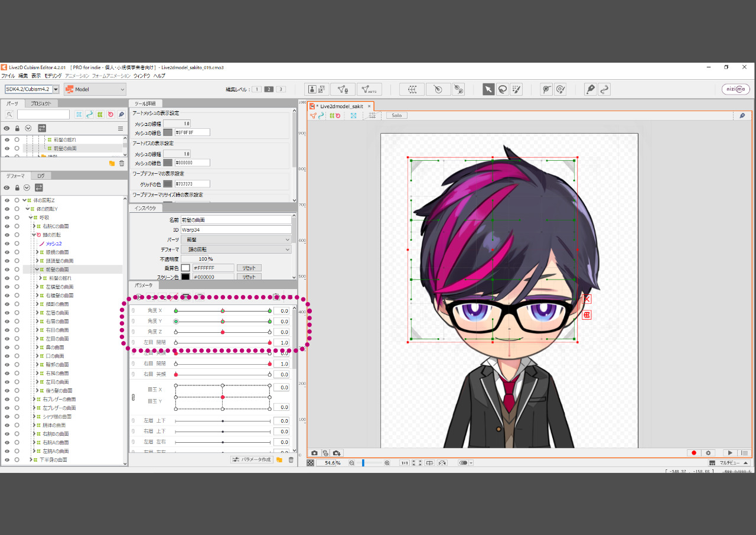The image size is (756, 535).
Task: Click リセット button beside 乗算色
Action: 249,268
